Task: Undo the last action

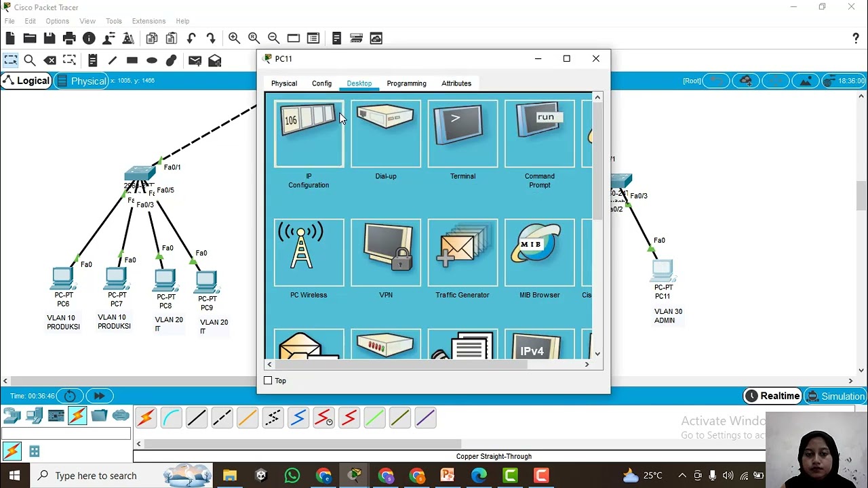Action: (x=191, y=39)
